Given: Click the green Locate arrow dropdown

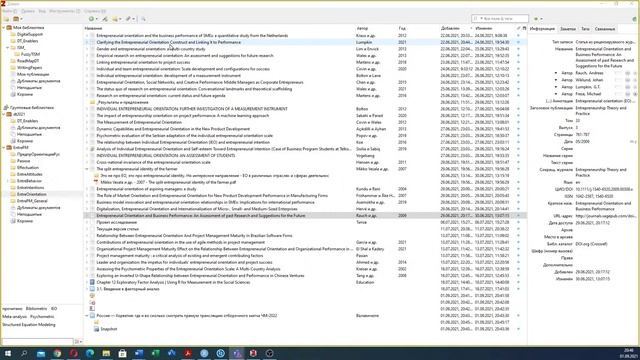Looking at the screenshot, I should pos(538,19).
